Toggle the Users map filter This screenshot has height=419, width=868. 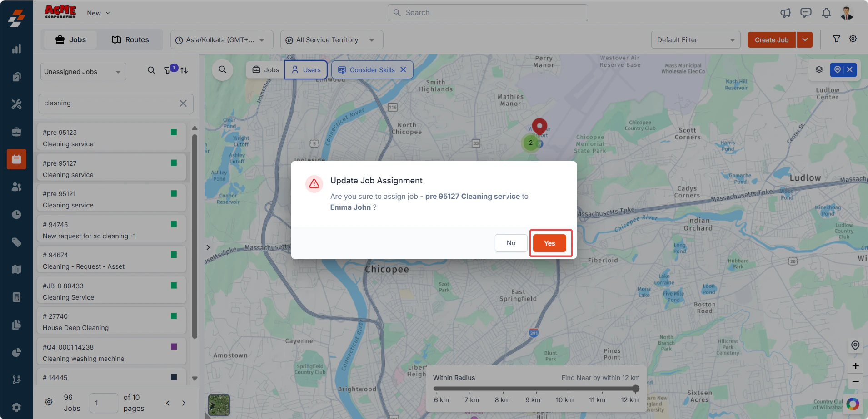pos(306,70)
